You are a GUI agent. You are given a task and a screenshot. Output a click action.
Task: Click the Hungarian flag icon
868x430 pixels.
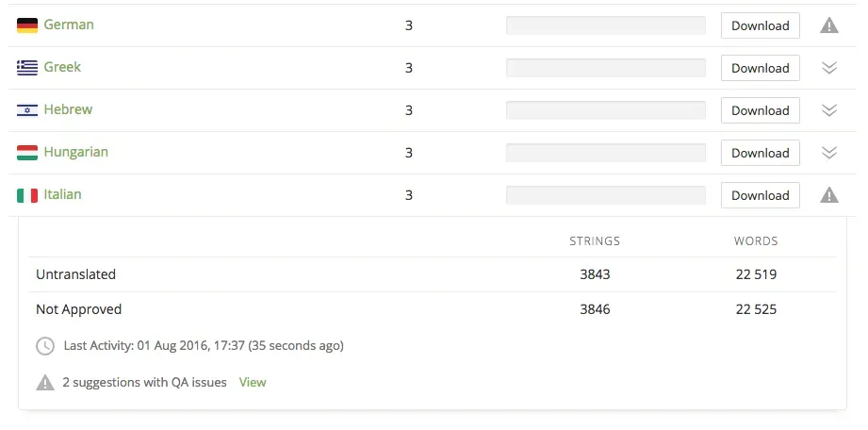point(27,153)
